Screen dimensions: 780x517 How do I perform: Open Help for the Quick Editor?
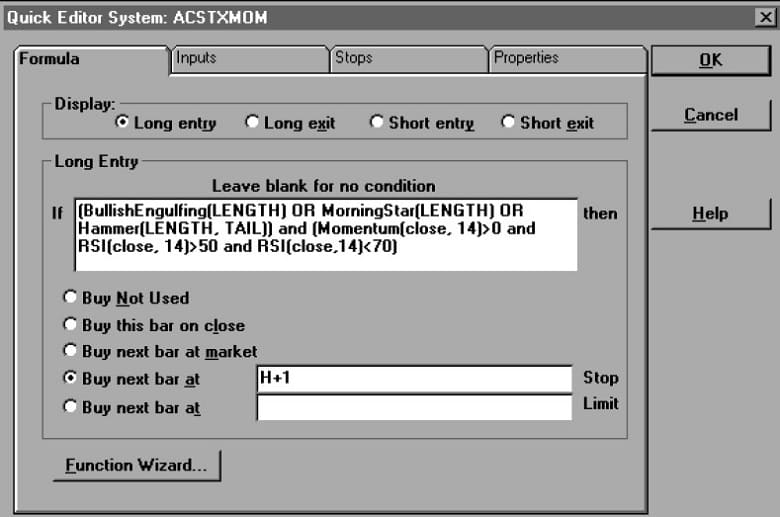pos(710,214)
